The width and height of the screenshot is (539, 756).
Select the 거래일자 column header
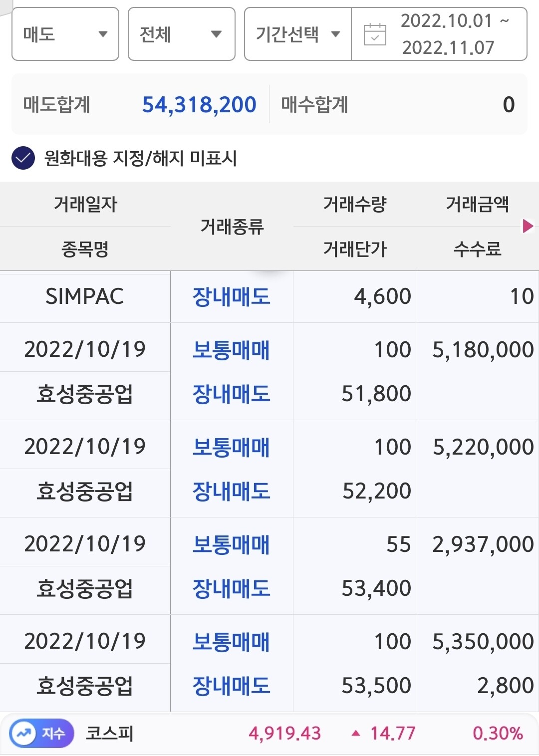(x=85, y=204)
